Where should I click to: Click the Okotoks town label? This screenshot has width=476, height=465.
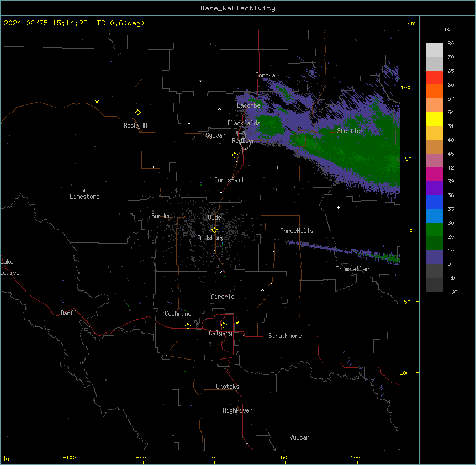tap(228, 387)
